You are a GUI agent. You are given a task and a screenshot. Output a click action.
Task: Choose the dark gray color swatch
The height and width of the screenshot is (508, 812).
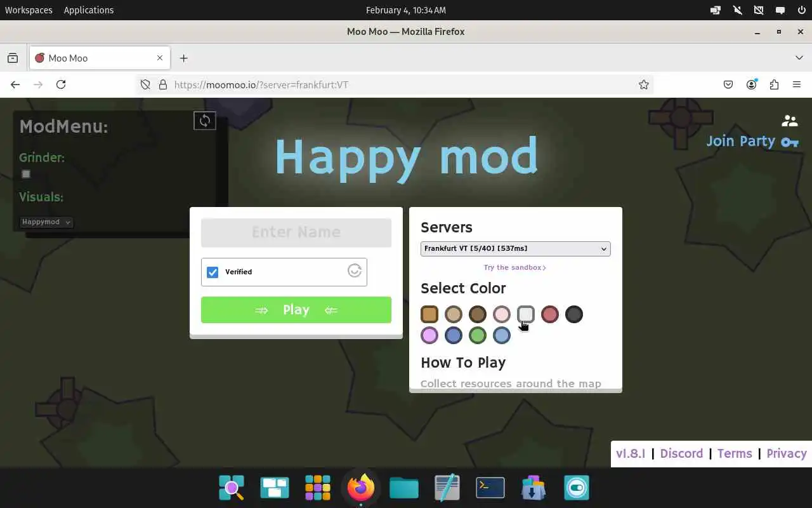tap(574, 314)
